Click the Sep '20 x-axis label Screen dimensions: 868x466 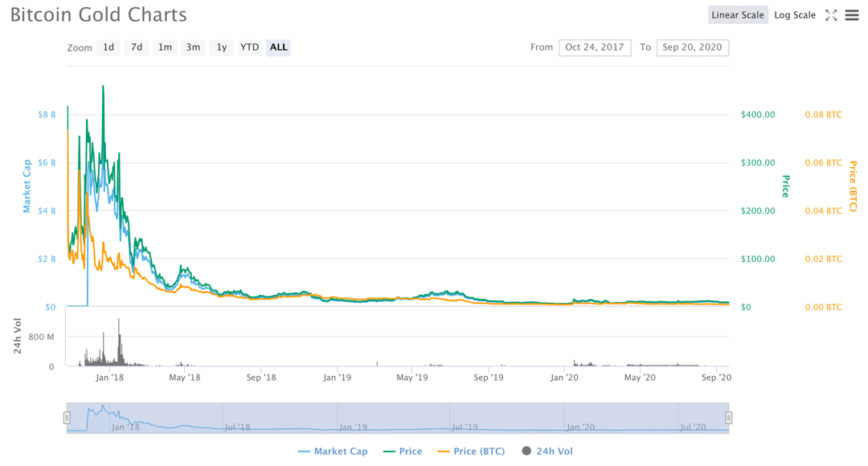tap(716, 378)
